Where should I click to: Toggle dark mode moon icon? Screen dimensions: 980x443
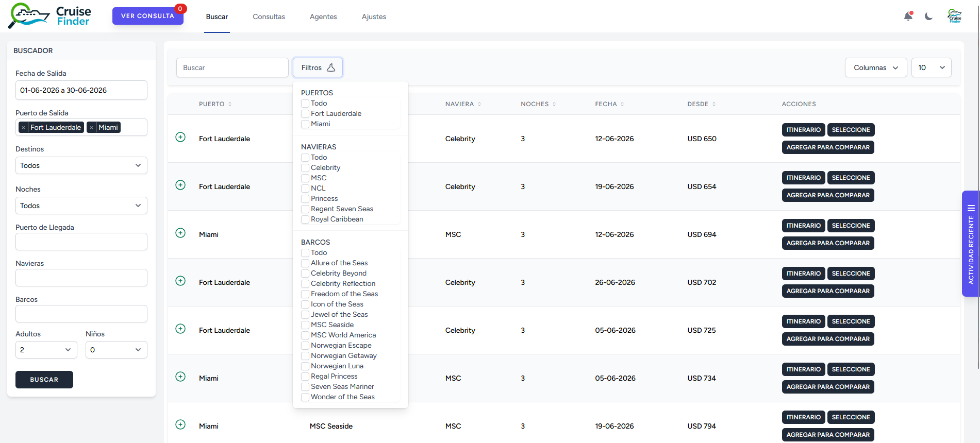click(928, 16)
